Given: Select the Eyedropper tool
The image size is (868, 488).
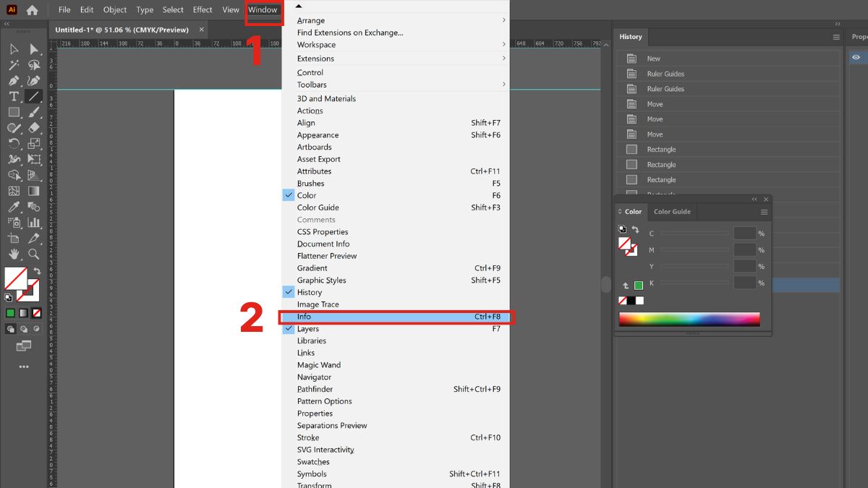Looking at the screenshot, I should (14, 207).
